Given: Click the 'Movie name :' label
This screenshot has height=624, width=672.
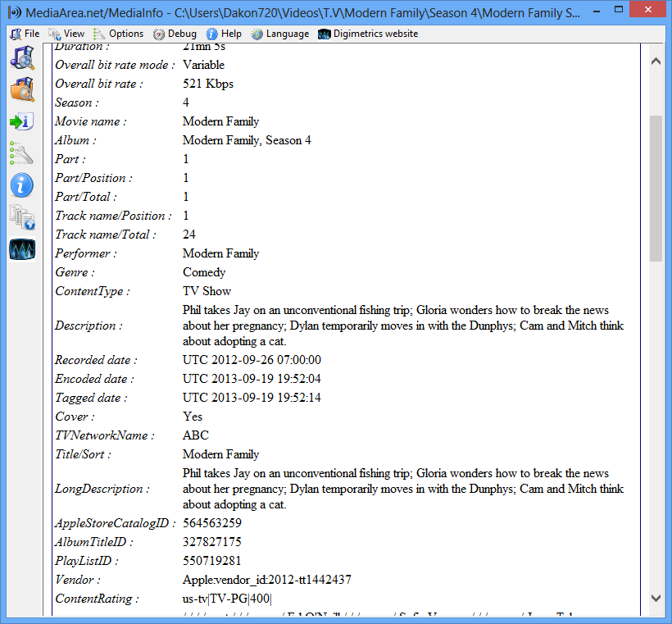Looking at the screenshot, I should pos(91,121).
